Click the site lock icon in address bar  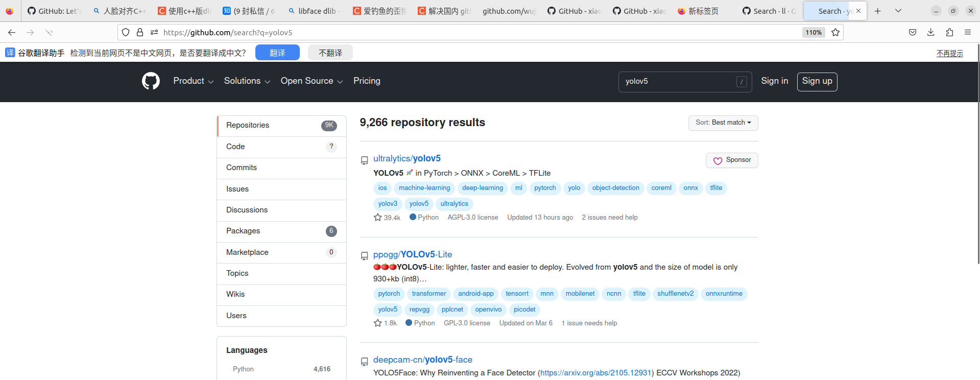140,32
